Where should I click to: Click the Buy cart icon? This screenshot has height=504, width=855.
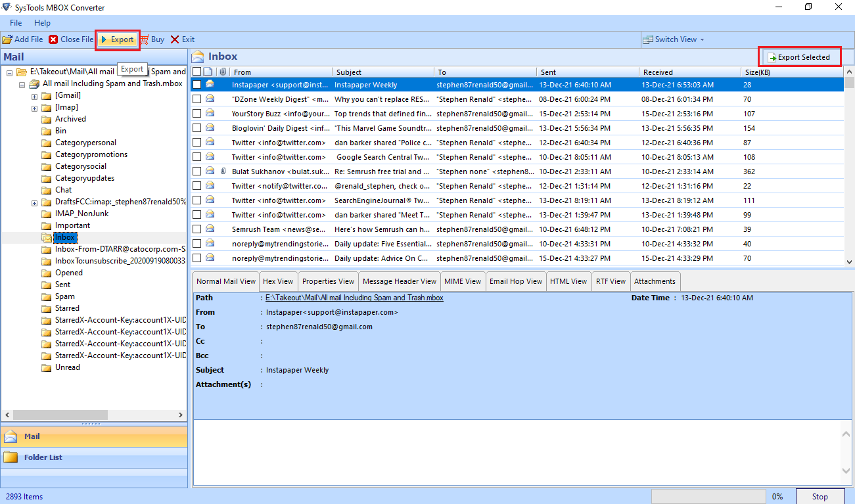(144, 39)
